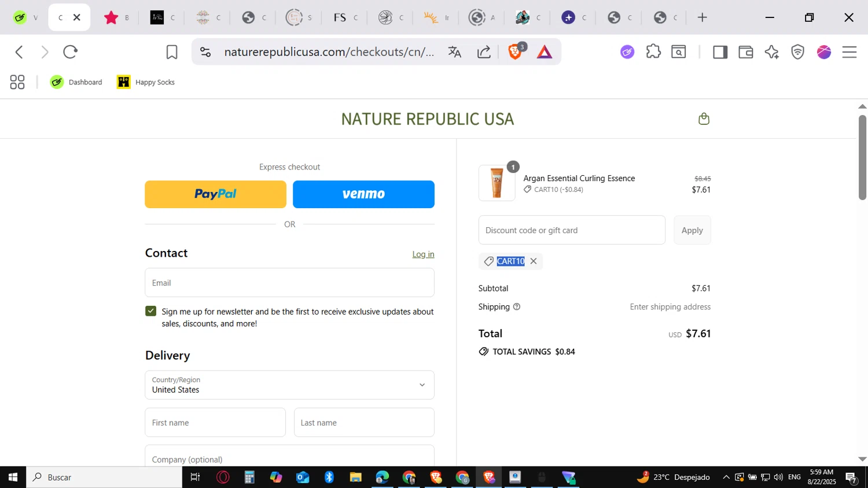868x488 pixels.
Task: Open Brave Shields lion icon
Action: (514, 52)
